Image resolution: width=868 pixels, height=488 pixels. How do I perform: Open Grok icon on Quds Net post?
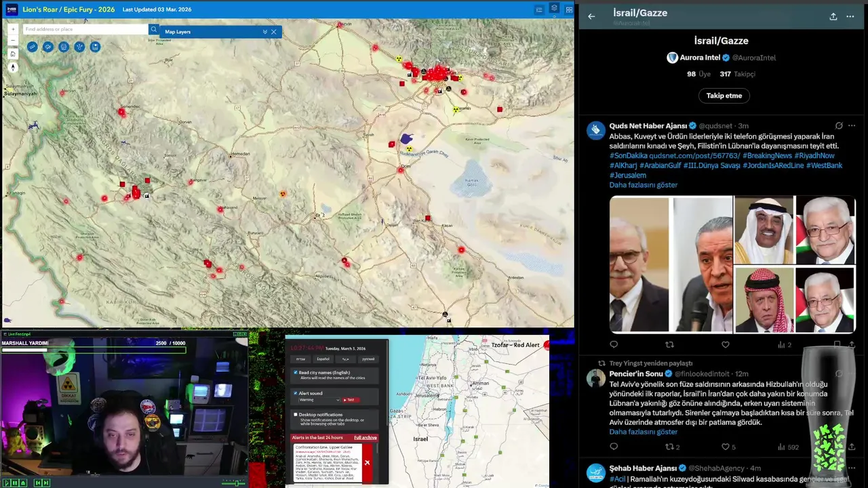tap(839, 126)
